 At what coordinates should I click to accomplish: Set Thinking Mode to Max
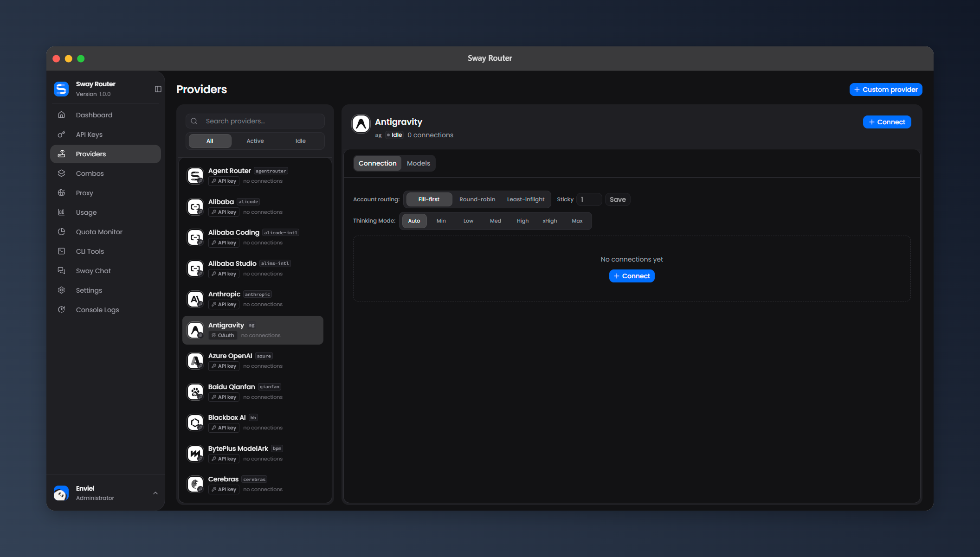[577, 221]
